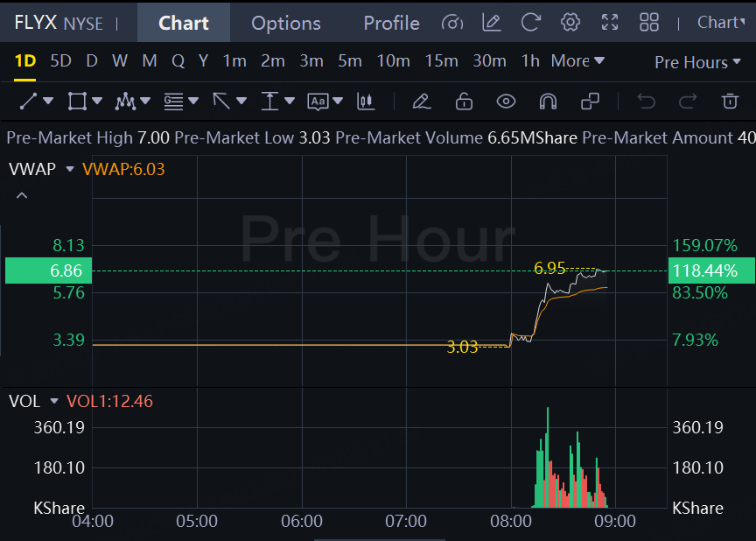
Task: Collapse the VWAP indicator panel
Action: coord(22,195)
